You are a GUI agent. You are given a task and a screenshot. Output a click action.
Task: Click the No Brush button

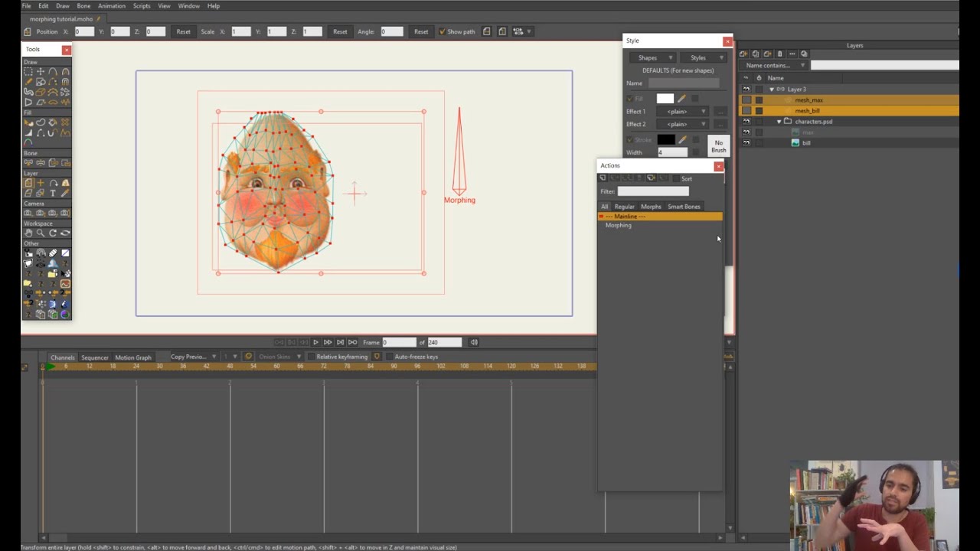pos(718,146)
